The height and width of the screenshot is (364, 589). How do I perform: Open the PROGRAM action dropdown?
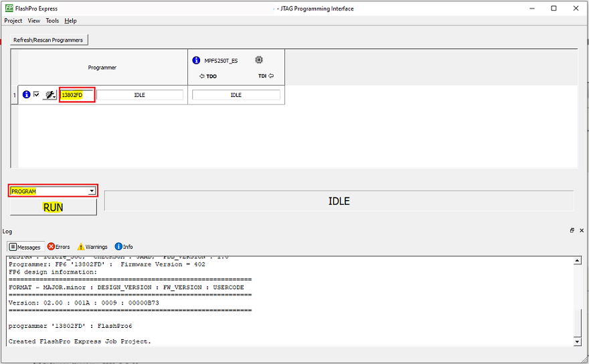tap(92, 191)
